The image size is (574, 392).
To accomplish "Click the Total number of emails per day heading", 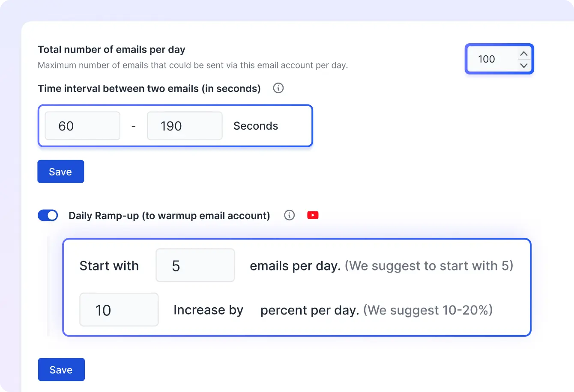I will point(111,50).
